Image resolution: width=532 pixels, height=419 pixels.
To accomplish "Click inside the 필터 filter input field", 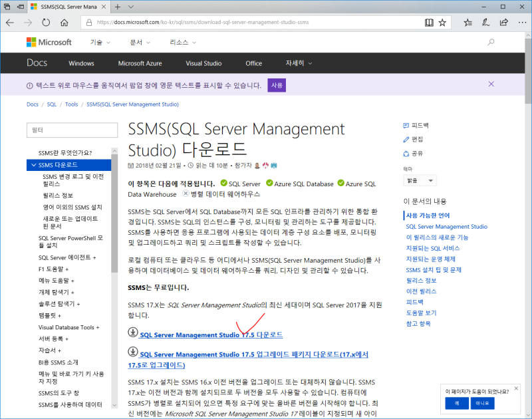I will click(x=72, y=130).
